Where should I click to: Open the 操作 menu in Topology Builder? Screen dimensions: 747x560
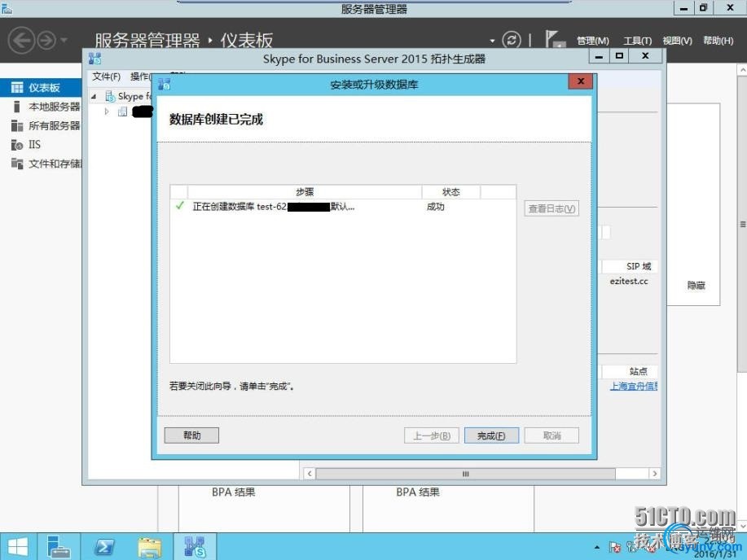tap(141, 77)
